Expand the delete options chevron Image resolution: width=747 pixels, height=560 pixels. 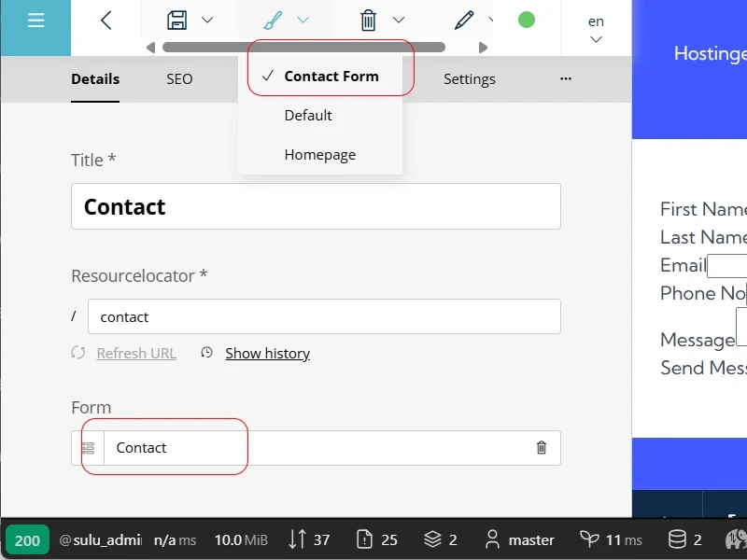pyautogui.click(x=399, y=21)
